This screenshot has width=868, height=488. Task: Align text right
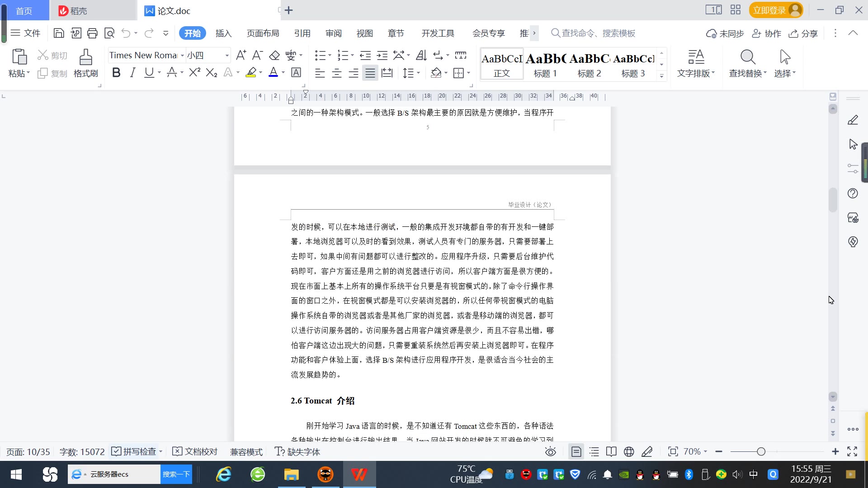(354, 73)
